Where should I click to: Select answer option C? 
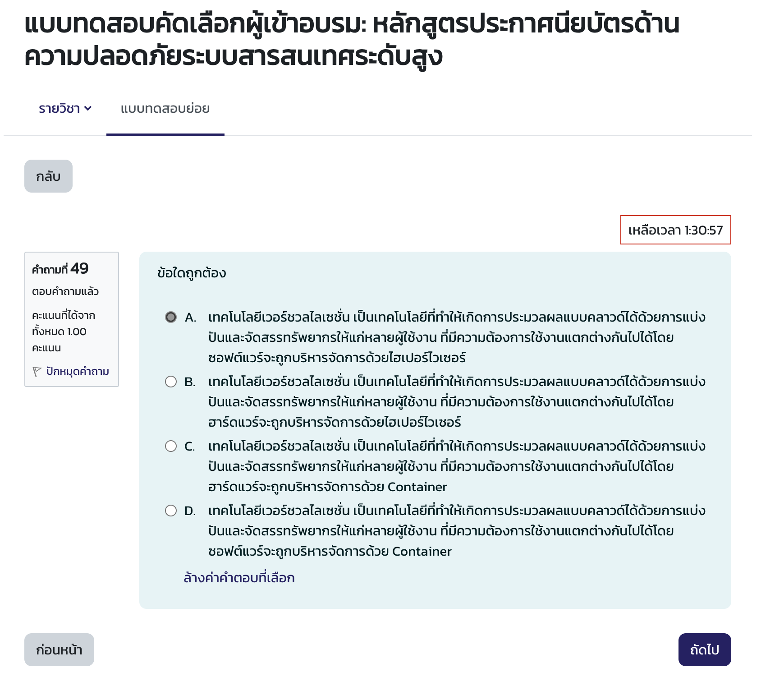pos(170,446)
